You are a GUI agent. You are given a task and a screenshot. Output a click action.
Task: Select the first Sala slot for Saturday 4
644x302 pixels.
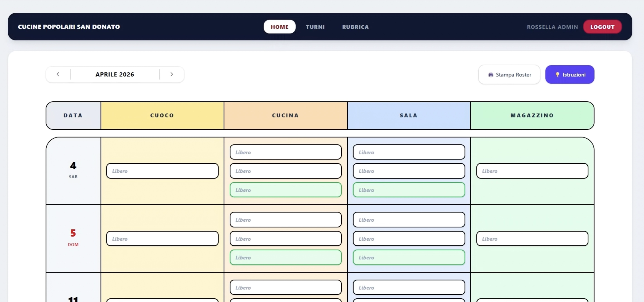pos(409,152)
